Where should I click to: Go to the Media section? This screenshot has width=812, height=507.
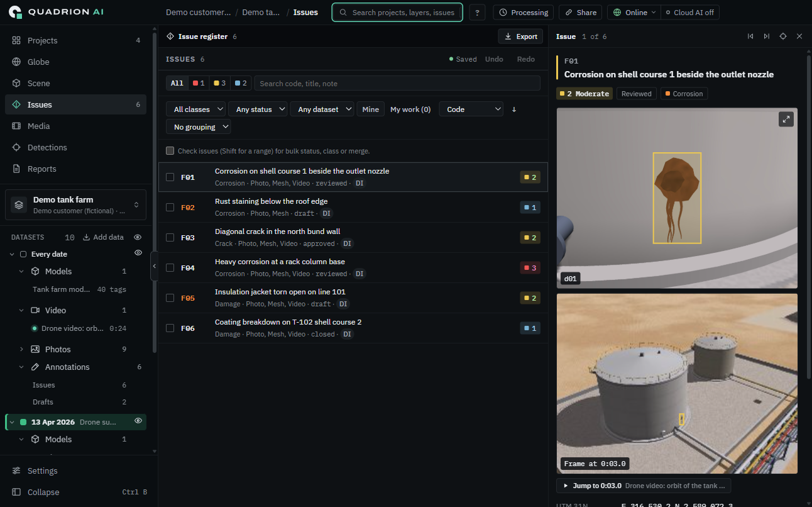point(75,126)
